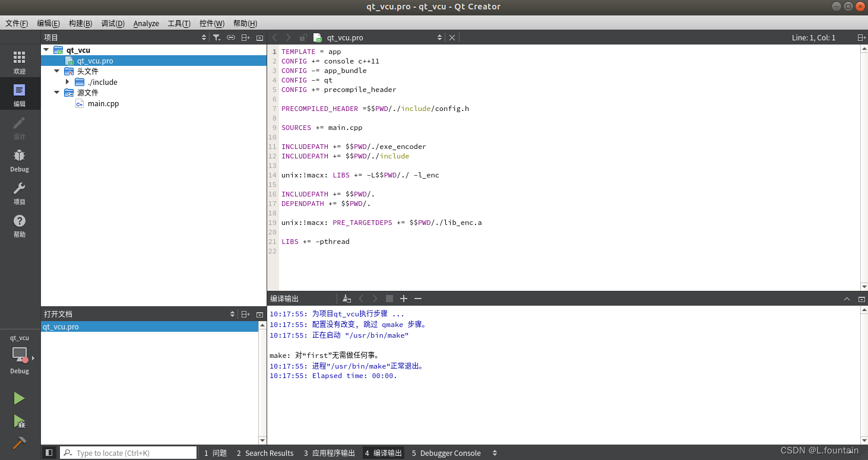Select main.cpp in the project tree

coord(103,103)
